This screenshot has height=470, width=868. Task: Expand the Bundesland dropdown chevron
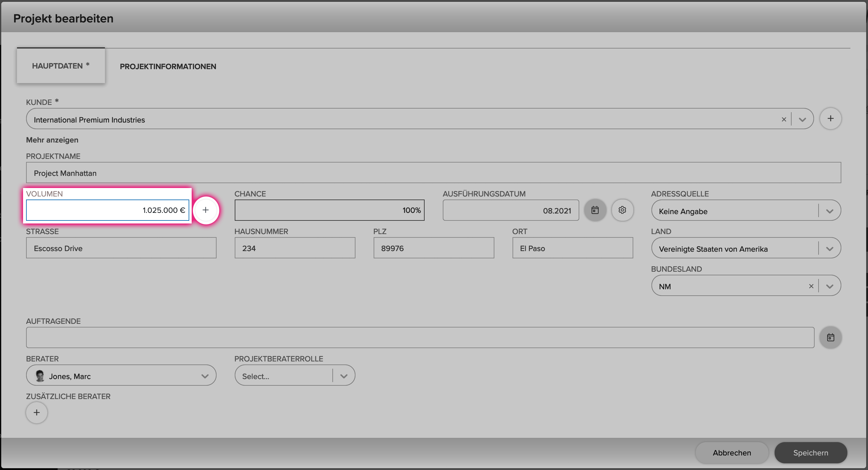(829, 286)
